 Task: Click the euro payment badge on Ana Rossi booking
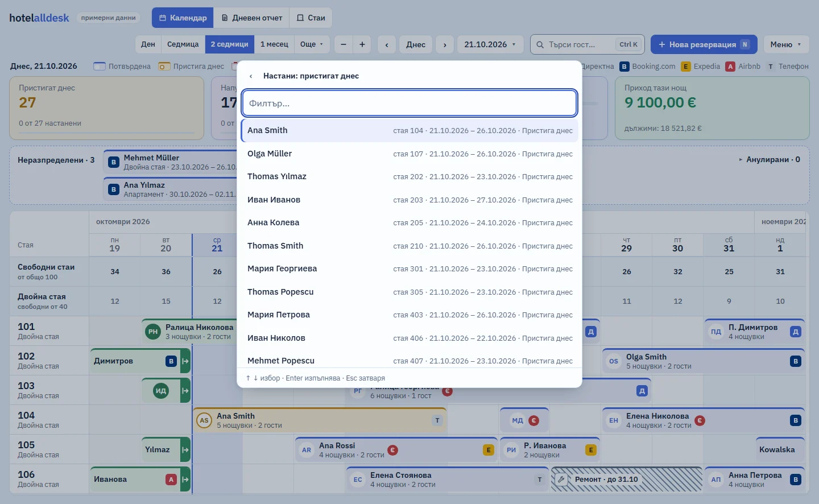392,450
